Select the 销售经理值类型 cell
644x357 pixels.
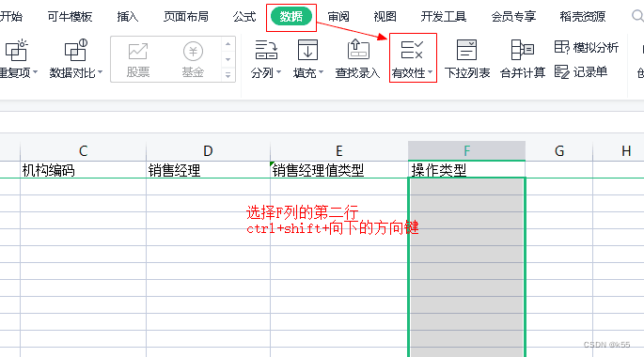tap(339, 170)
